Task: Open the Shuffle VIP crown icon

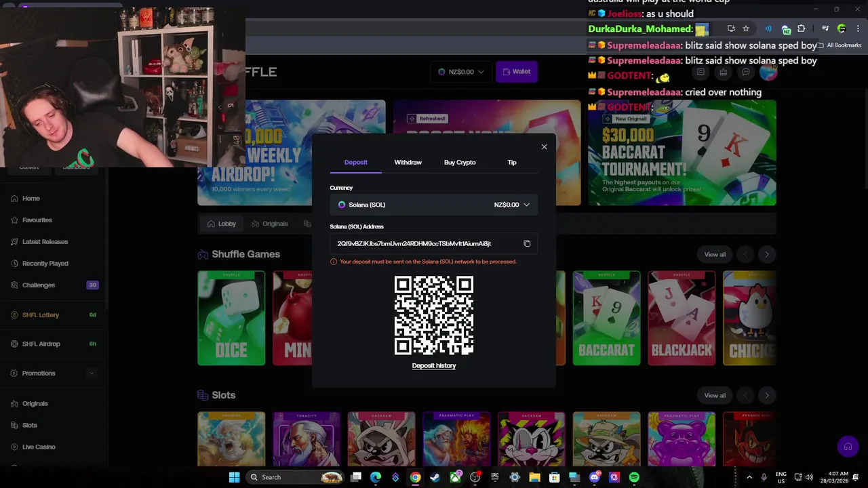Action: [723, 72]
